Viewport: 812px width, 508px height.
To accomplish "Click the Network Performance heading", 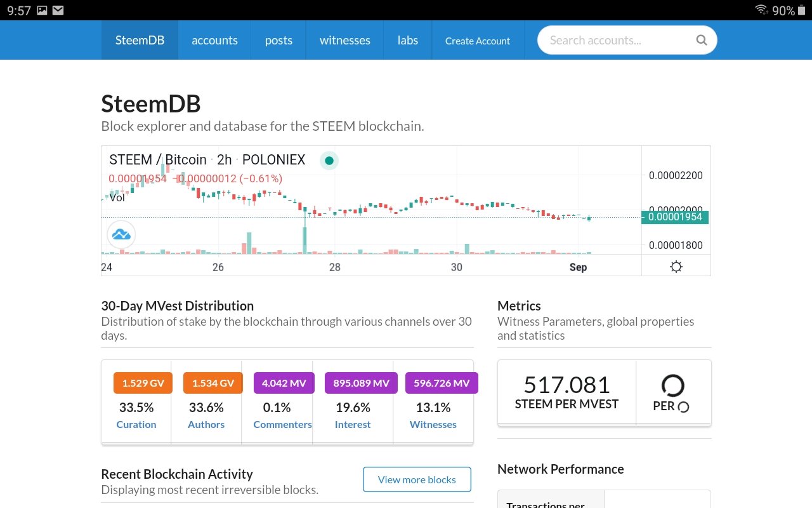I will tap(561, 469).
